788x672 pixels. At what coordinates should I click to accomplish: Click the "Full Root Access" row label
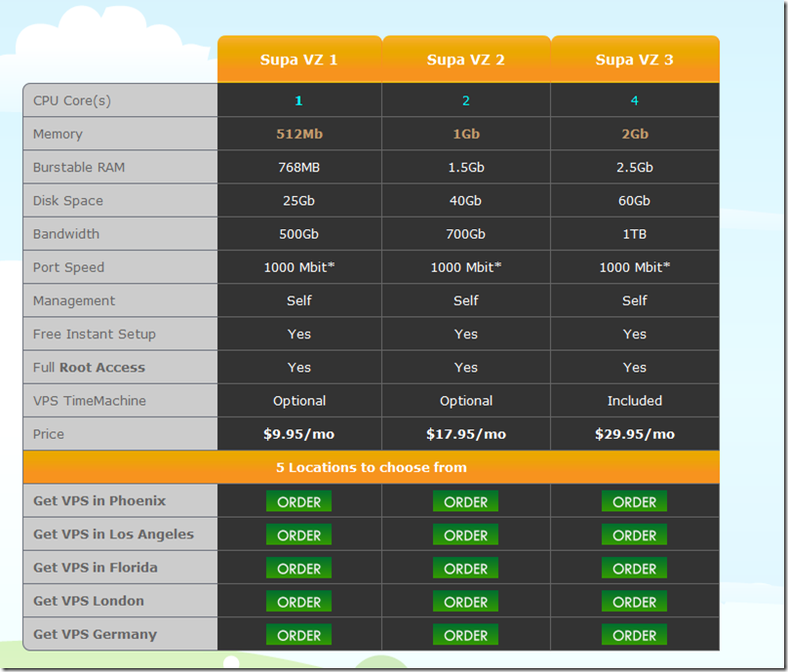(89, 368)
